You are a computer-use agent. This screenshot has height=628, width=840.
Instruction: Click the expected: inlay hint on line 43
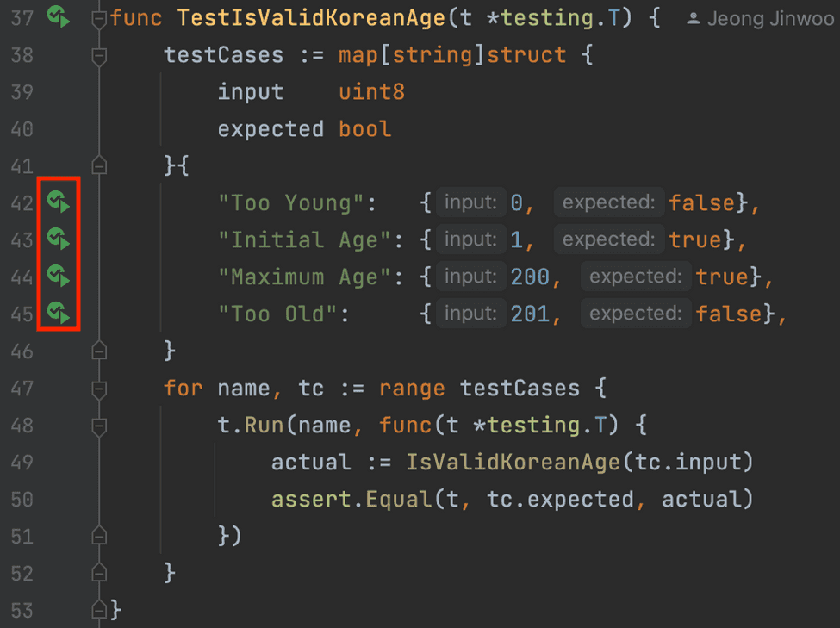coord(609,239)
